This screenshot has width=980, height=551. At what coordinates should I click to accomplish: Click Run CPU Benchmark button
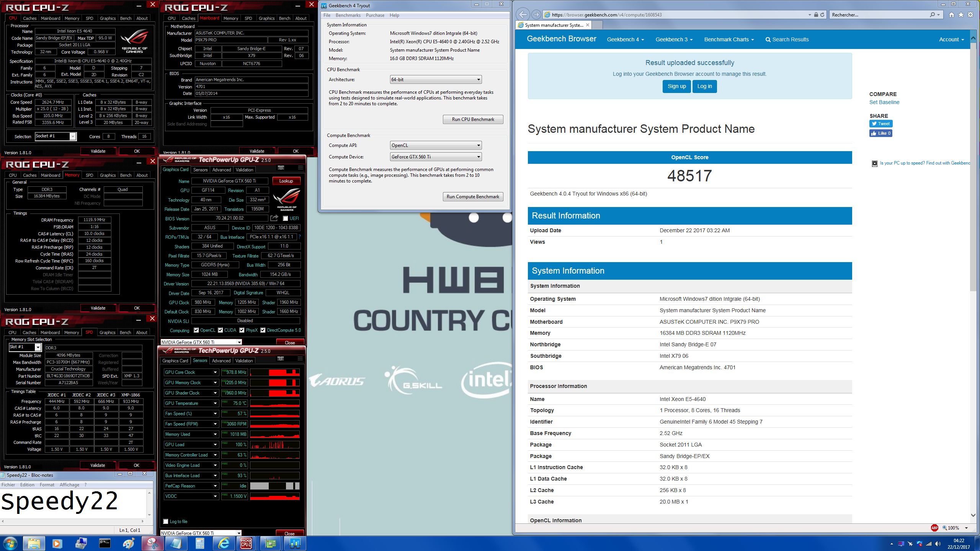tap(473, 119)
